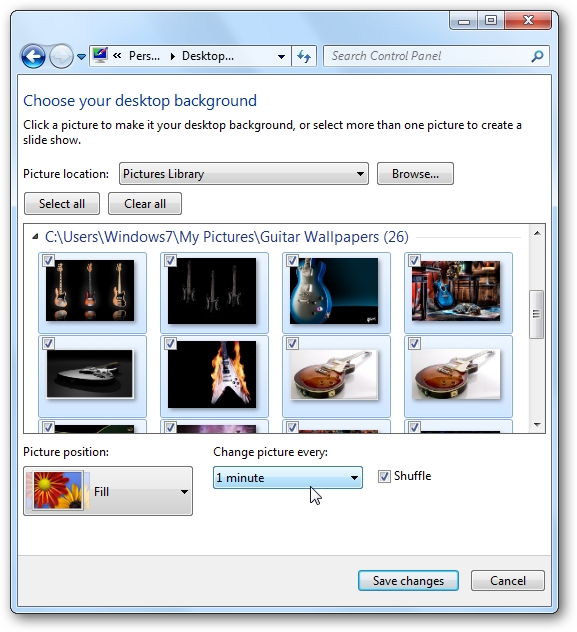Click the Browse... button
Screen dimensions: 577x632
(415, 174)
